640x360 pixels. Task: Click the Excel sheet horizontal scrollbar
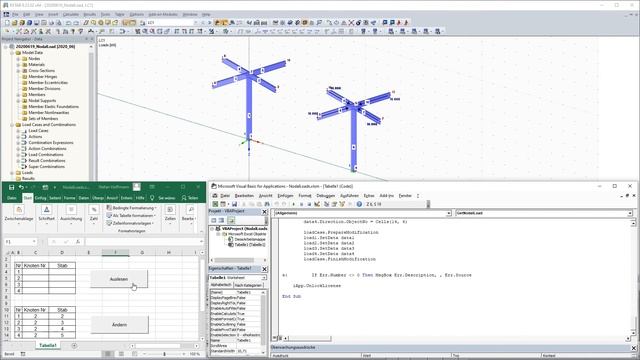[158, 346]
